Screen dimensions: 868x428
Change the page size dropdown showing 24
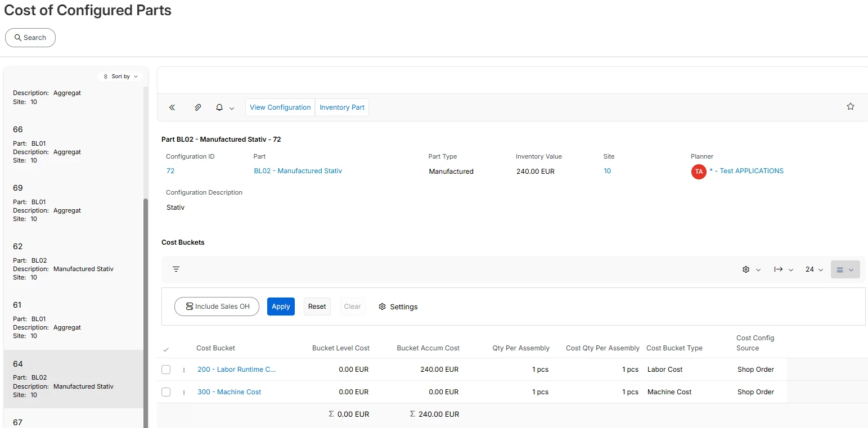point(814,269)
